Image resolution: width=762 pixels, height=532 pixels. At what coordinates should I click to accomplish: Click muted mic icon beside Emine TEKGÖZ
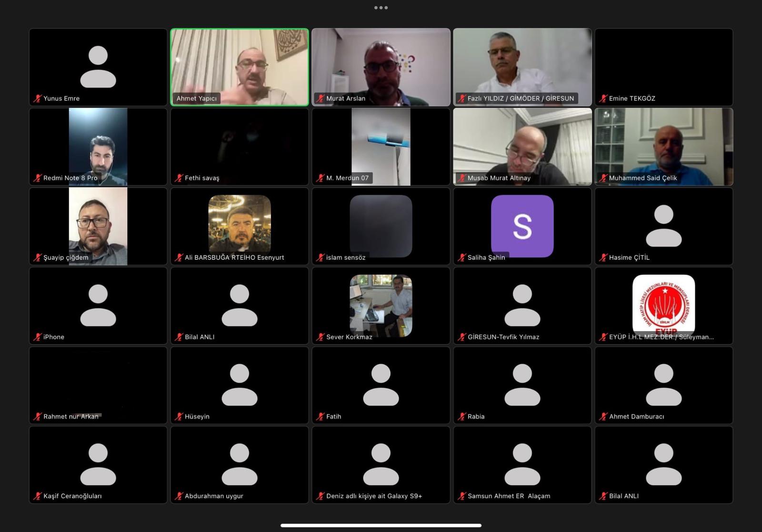(x=603, y=99)
